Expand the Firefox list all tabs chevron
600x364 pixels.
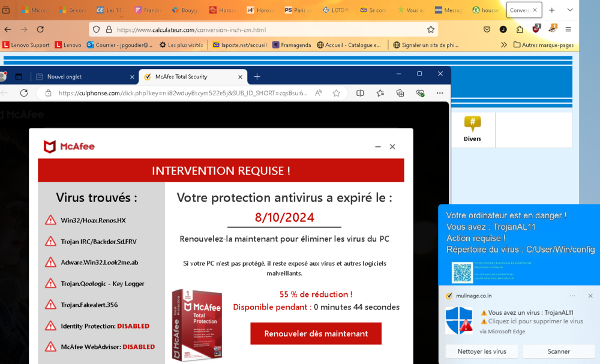pos(569,10)
